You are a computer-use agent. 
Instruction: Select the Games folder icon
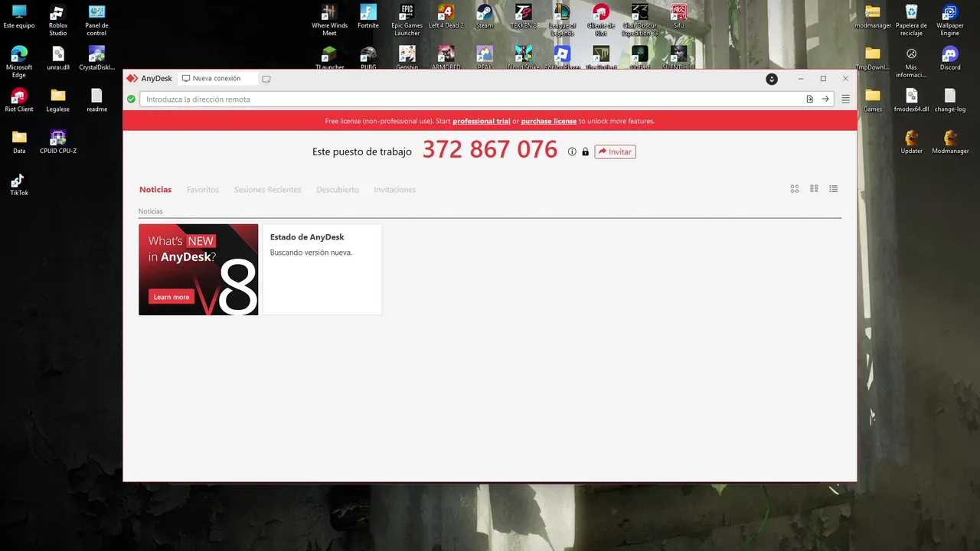click(x=873, y=100)
